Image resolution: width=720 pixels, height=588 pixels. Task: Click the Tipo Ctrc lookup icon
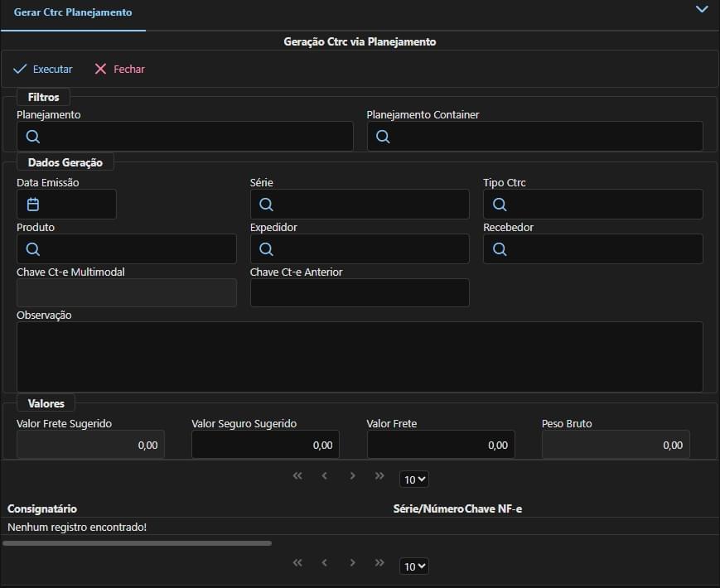point(500,205)
